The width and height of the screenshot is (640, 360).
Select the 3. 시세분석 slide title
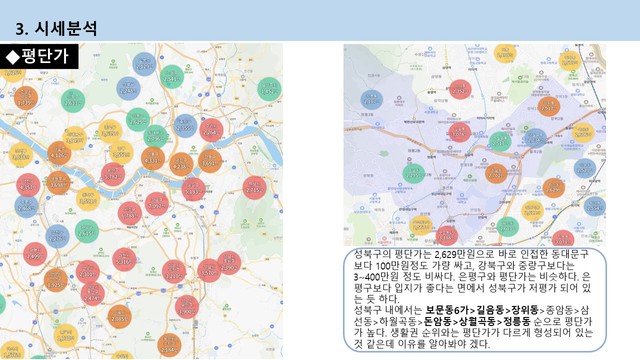pos(56,29)
